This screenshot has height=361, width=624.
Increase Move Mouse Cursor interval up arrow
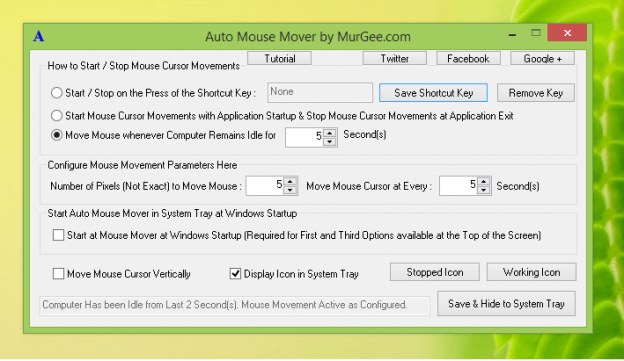click(484, 181)
